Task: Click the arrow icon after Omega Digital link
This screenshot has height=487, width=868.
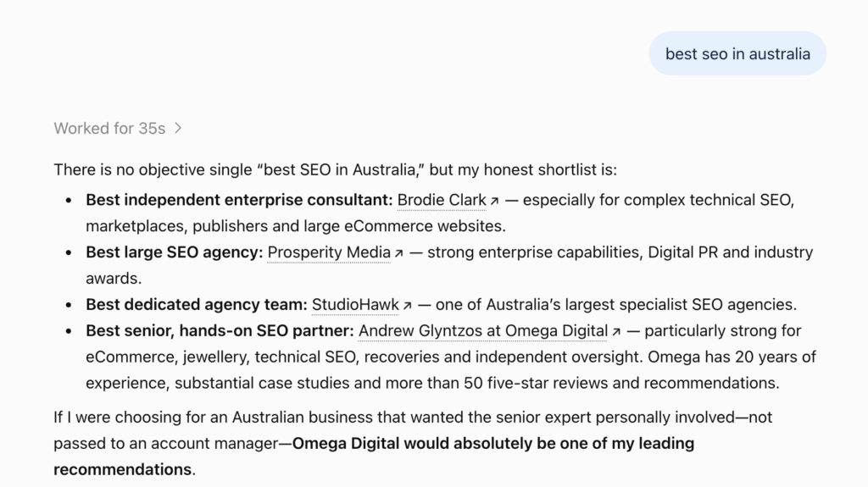Action: point(615,332)
